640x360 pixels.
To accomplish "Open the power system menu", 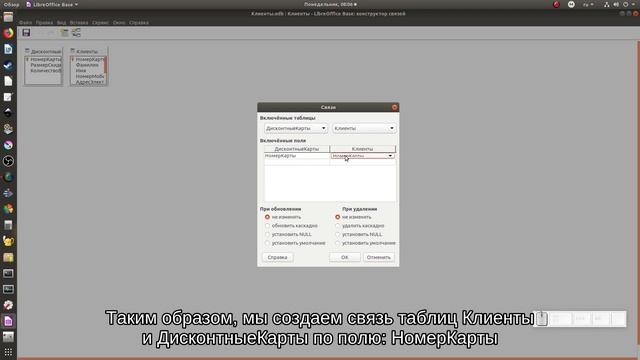I will (629, 4).
